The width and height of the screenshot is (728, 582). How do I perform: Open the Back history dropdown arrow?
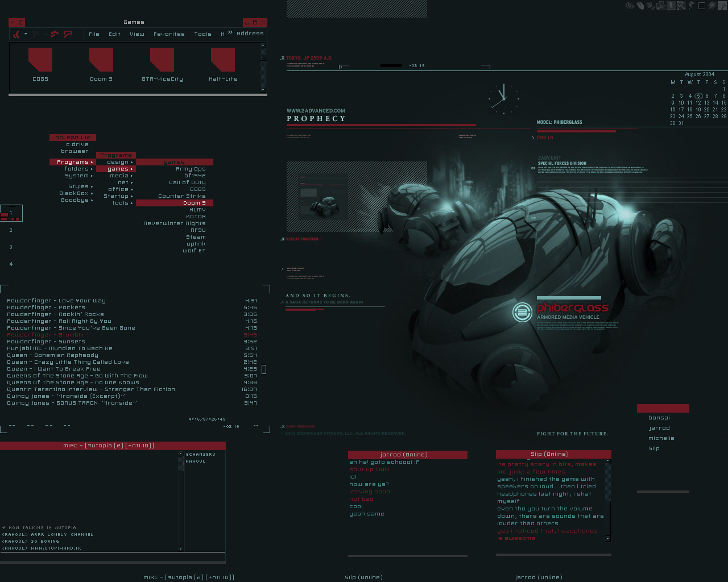(26, 34)
